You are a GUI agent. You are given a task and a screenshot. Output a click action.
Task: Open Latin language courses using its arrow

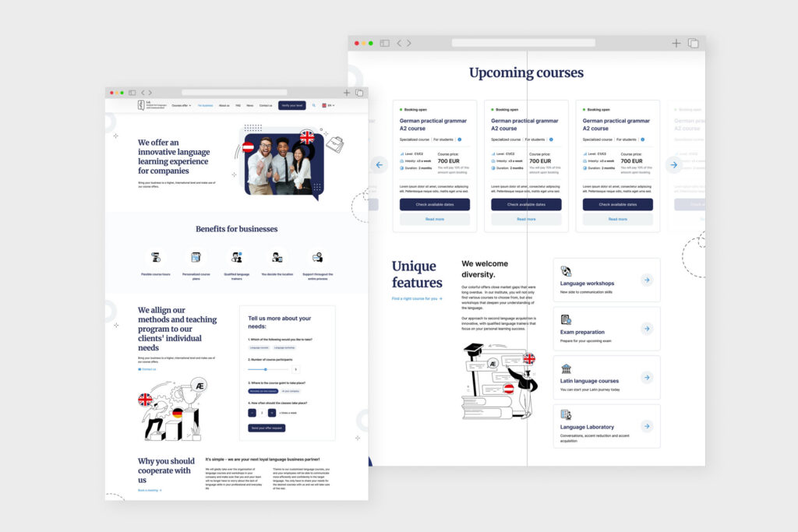[x=647, y=377]
